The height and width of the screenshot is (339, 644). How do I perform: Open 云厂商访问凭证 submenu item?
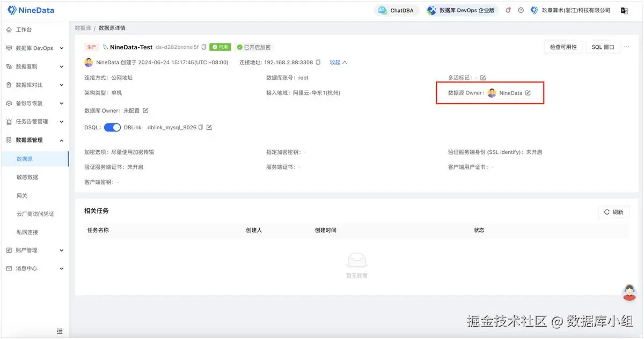click(34, 214)
